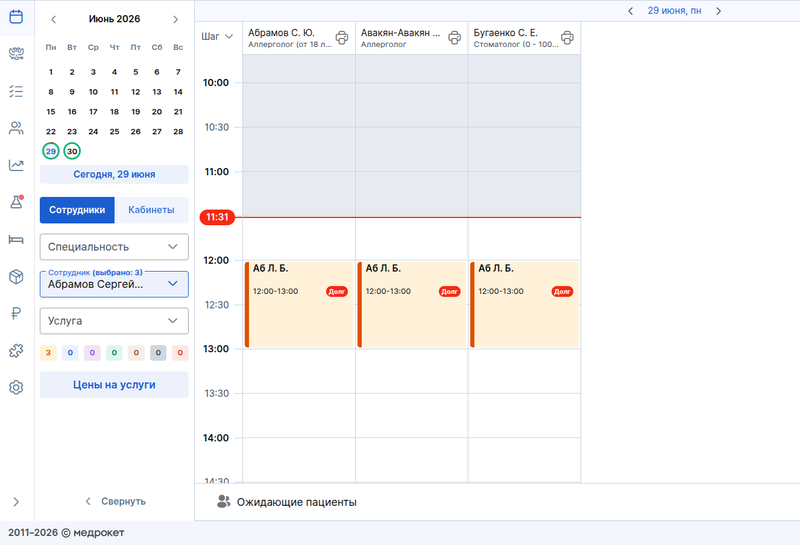
Task: Open the Услуга dropdown
Action: 114,321
